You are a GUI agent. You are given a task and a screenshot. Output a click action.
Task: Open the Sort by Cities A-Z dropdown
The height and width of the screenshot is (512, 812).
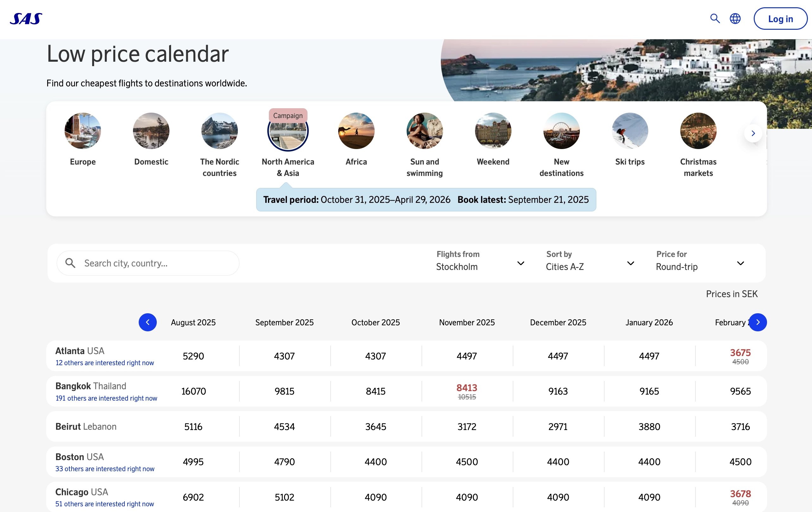point(590,261)
